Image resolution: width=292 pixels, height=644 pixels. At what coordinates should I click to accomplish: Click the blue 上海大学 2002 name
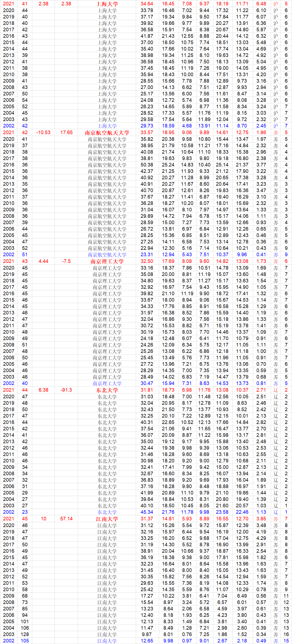pyautogui.click(x=107, y=126)
